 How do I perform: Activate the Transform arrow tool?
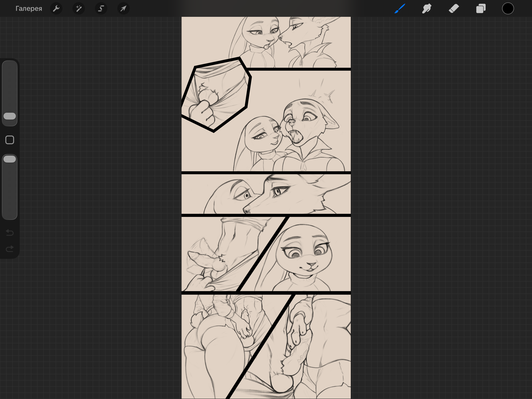(x=123, y=9)
